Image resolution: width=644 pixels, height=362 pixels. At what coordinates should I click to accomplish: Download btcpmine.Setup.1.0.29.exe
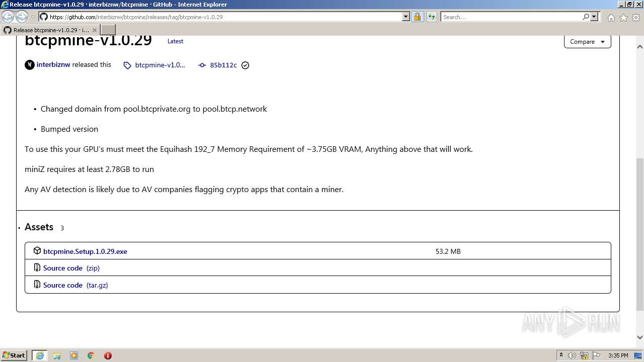pos(85,251)
